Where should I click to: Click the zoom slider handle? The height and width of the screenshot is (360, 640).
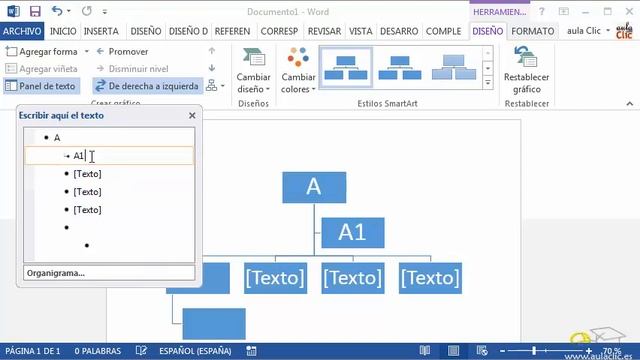click(x=534, y=351)
